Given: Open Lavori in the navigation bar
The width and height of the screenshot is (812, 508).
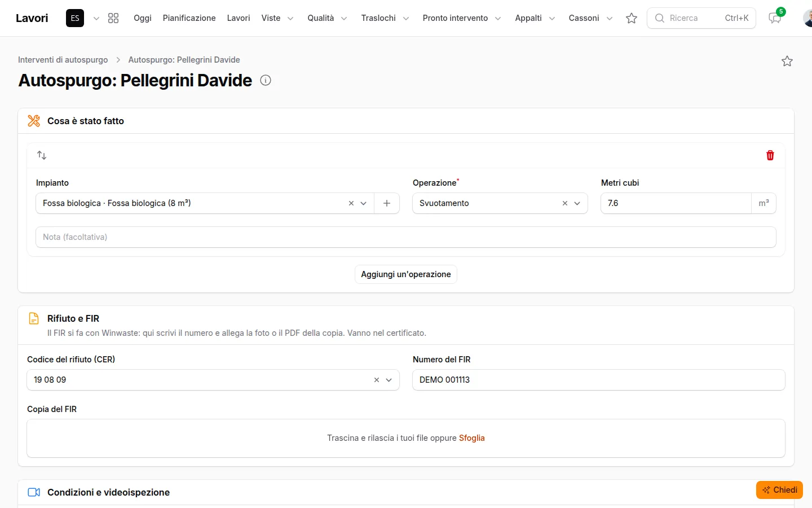Looking at the screenshot, I should pos(239,18).
